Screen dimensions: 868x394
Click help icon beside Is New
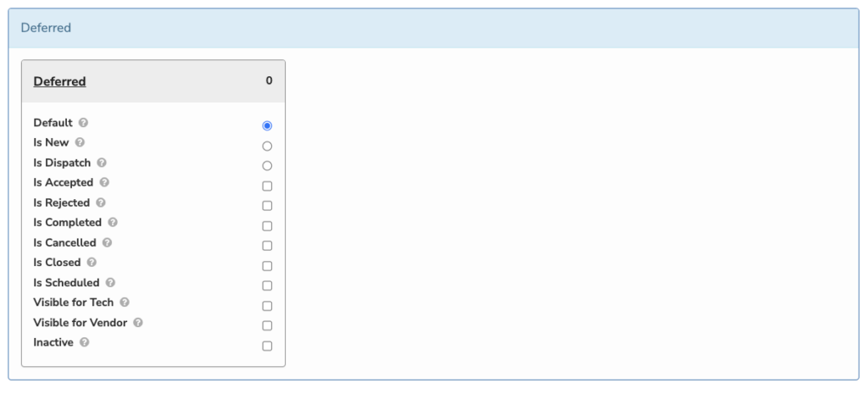tap(80, 142)
